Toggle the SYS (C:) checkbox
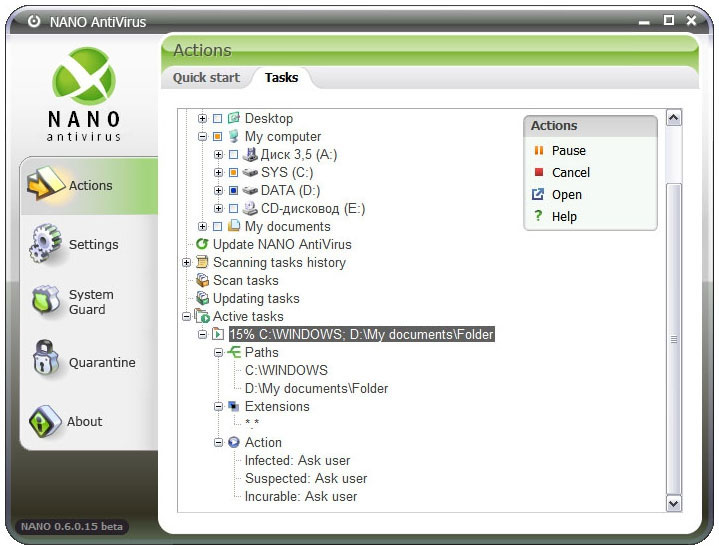The height and width of the screenshot is (550, 719). [233, 172]
